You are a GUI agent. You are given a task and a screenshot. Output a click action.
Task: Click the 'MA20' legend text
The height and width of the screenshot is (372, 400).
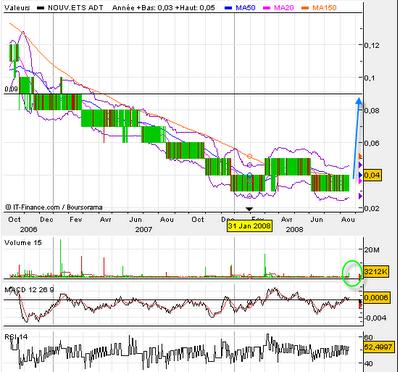[x=283, y=8]
